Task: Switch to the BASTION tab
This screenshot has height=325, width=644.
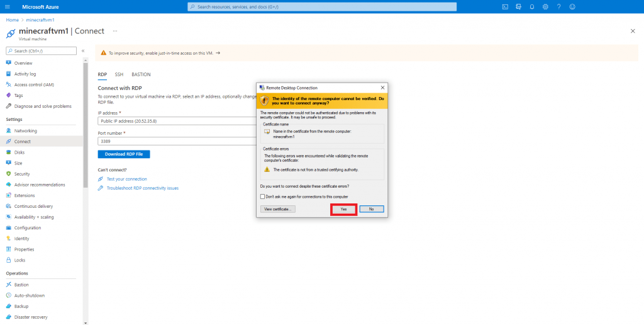Action: [x=141, y=74]
